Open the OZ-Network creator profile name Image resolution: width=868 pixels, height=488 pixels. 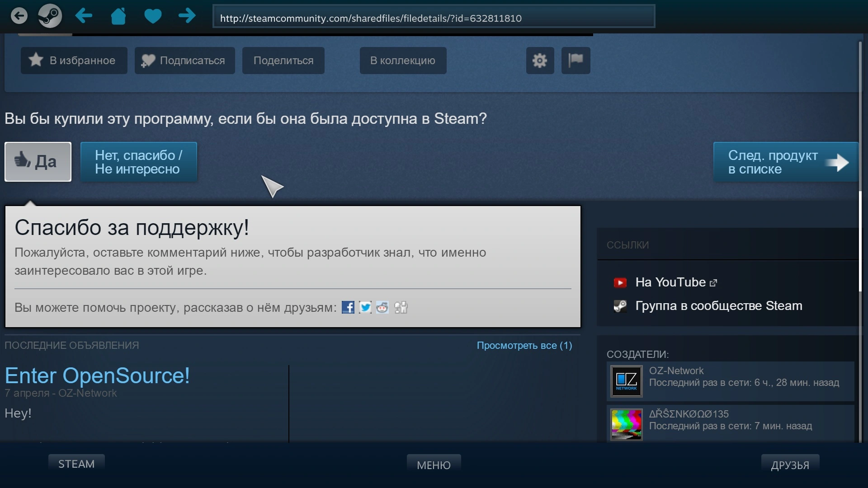click(676, 371)
